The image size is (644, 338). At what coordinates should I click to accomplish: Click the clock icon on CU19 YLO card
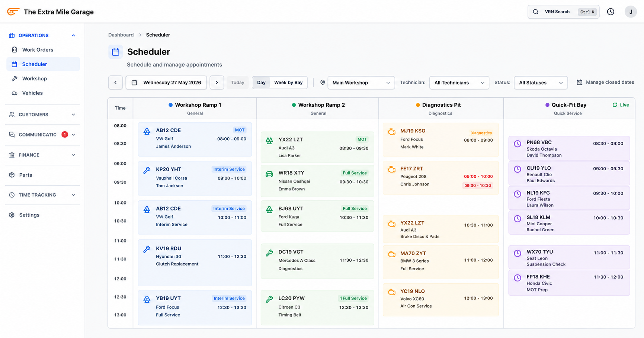click(518, 169)
